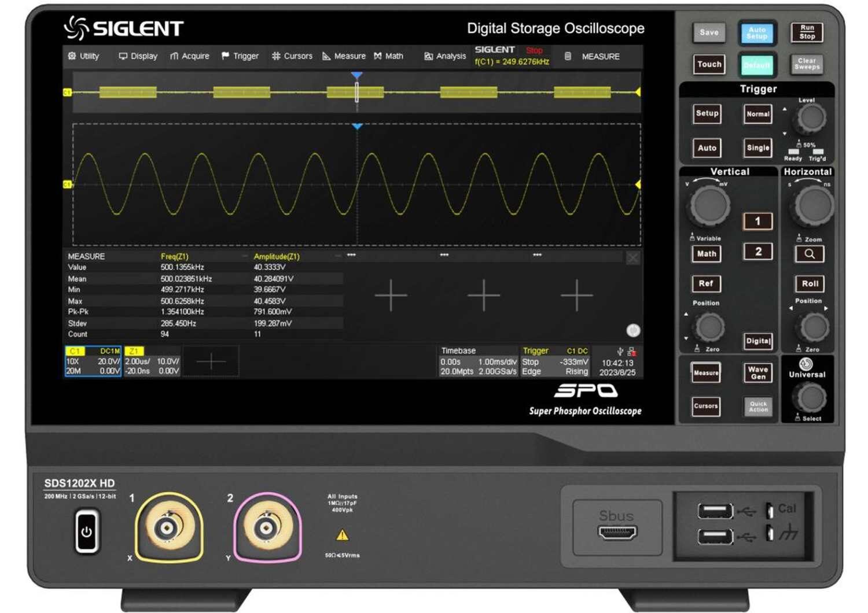This screenshot has height=613, width=868.
Task: Open the Utility menu
Action: [83, 56]
